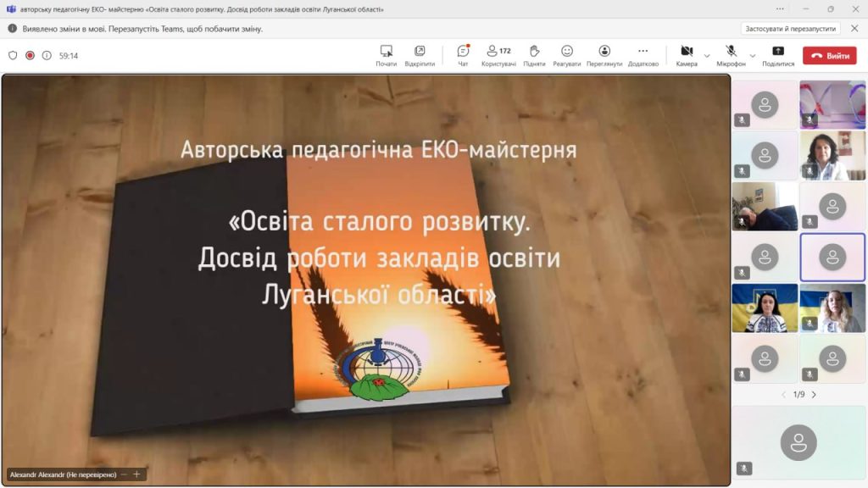868x488 pixels.
Task: Click the Вийти leave button
Action: coord(831,56)
